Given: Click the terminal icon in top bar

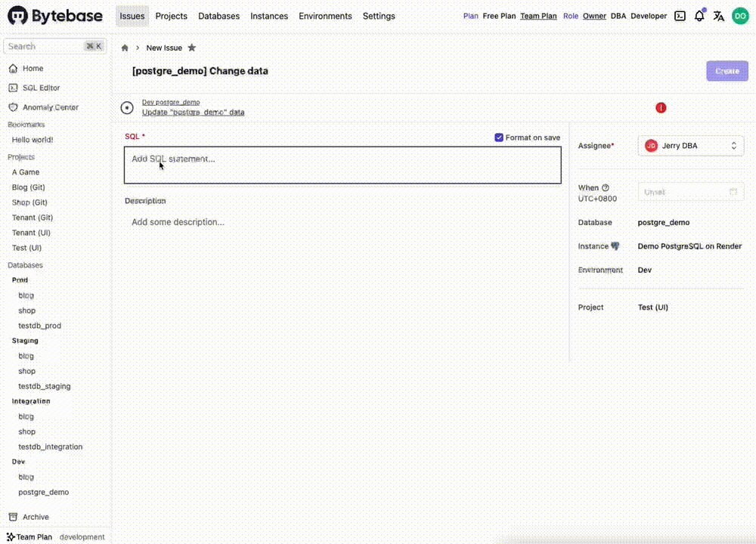Looking at the screenshot, I should (680, 15).
